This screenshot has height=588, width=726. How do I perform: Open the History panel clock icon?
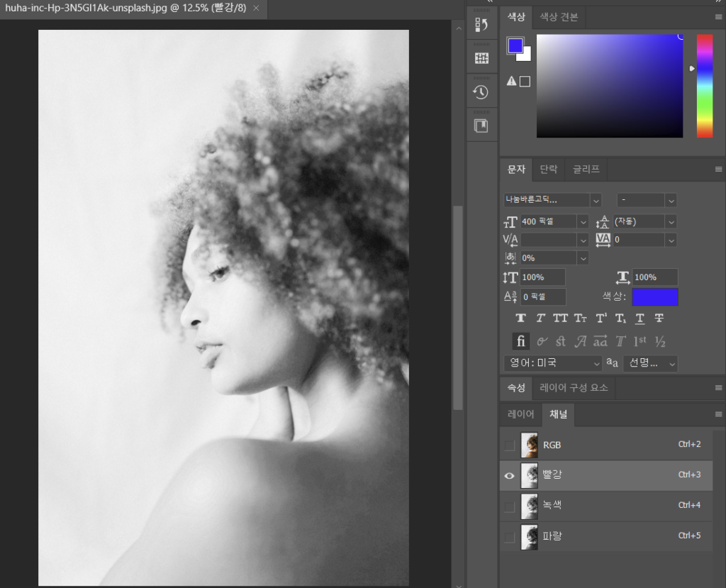pos(481,92)
